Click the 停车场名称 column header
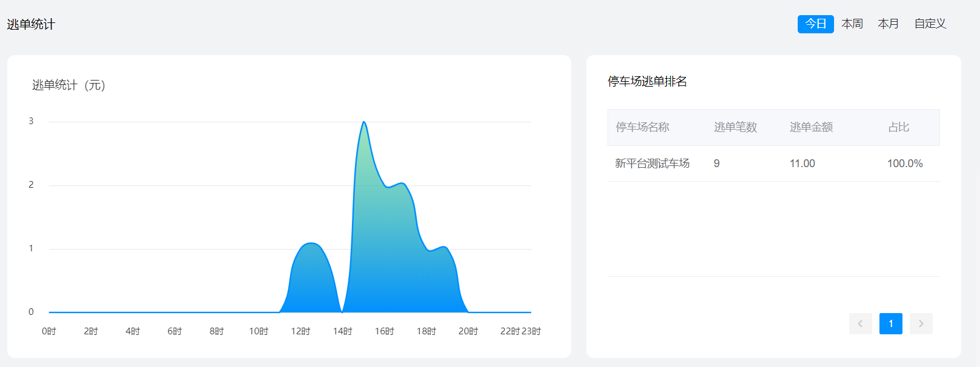Screen dimensions: 980x367 pos(642,127)
